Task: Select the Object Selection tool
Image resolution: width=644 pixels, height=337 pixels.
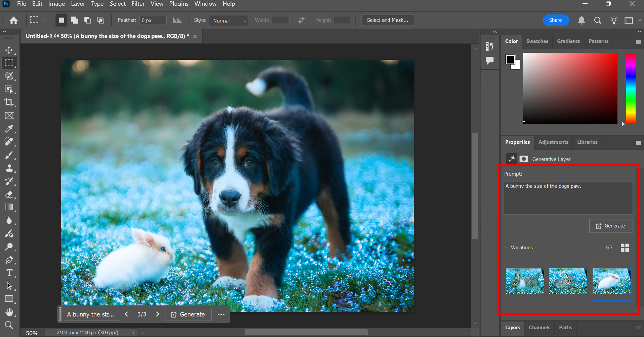Action: pyautogui.click(x=9, y=89)
